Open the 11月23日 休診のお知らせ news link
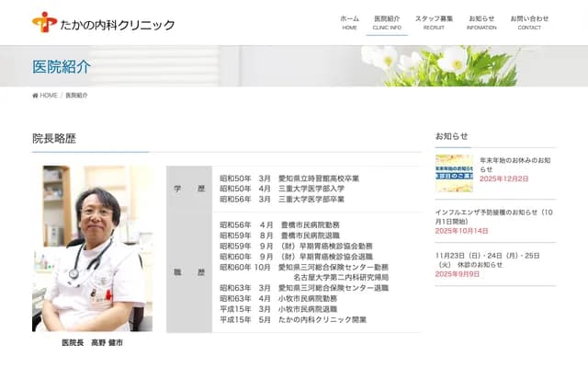Image resolution: width=588 pixels, height=368 pixels. [x=488, y=259]
